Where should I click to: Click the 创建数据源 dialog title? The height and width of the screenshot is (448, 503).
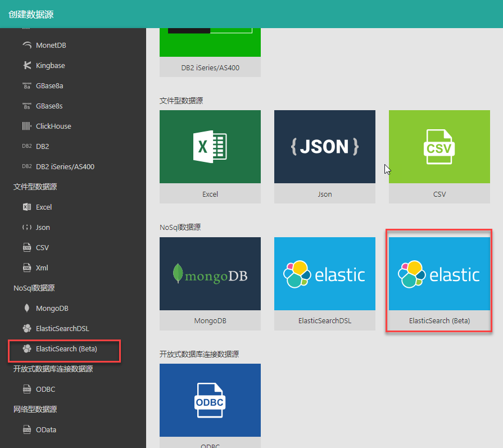31,15
